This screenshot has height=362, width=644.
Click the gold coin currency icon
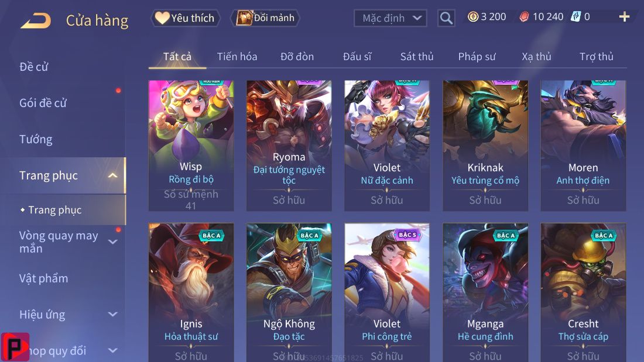point(473,17)
